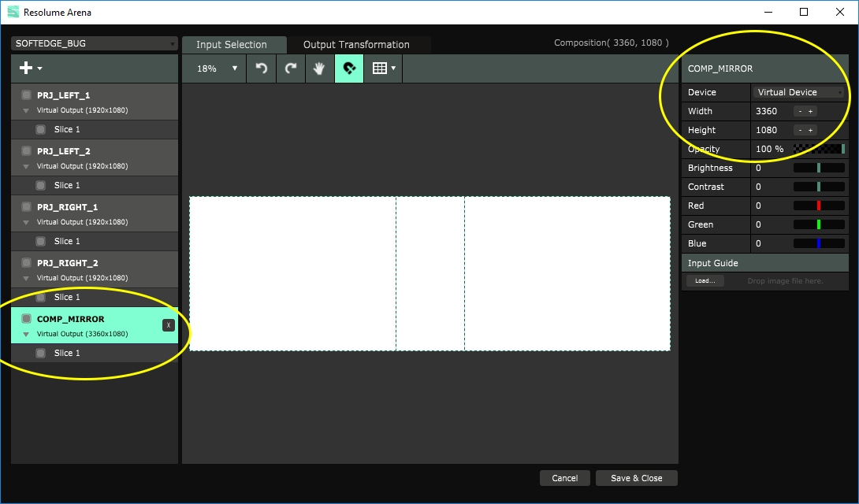Click the Save & Close button
Image resolution: width=859 pixels, height=504 pixels.
pos(636,478)
